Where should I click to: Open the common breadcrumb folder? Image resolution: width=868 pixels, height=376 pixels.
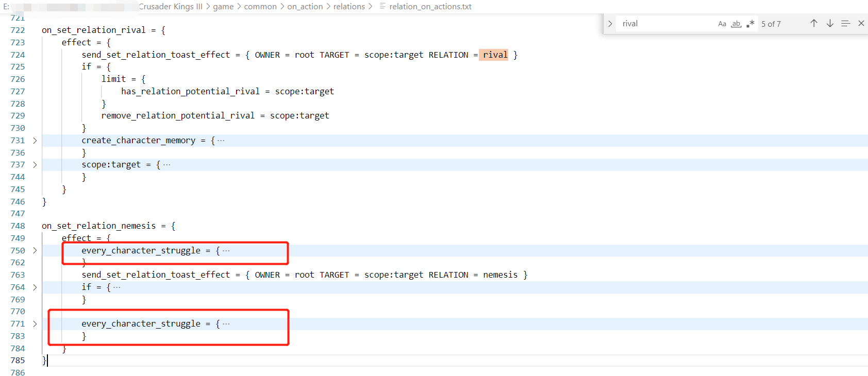[260, 7]
